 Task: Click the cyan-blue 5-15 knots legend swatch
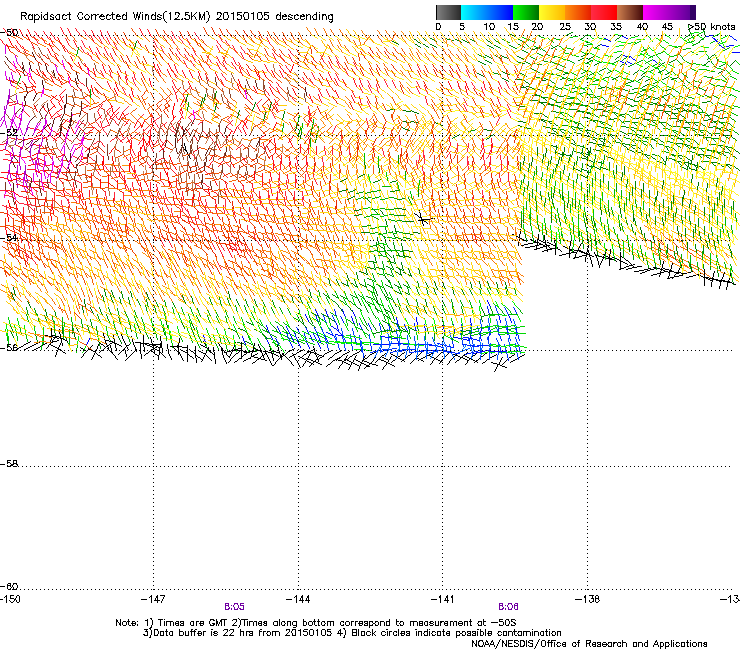tap(487, 12)
